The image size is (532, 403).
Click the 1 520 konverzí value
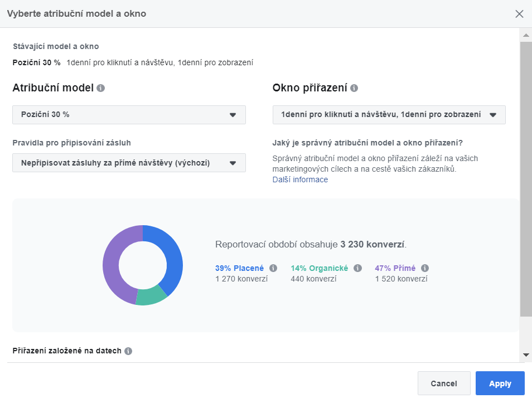(x=401, y=279)
